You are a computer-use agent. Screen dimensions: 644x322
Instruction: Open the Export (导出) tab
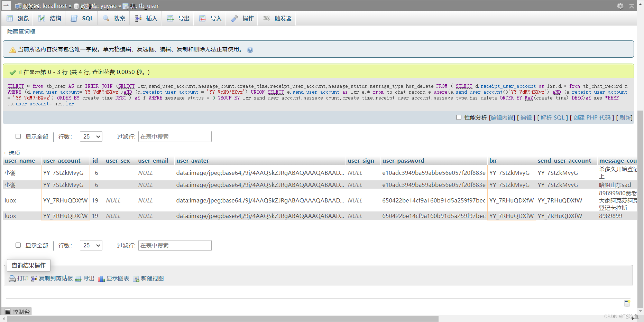178,18
